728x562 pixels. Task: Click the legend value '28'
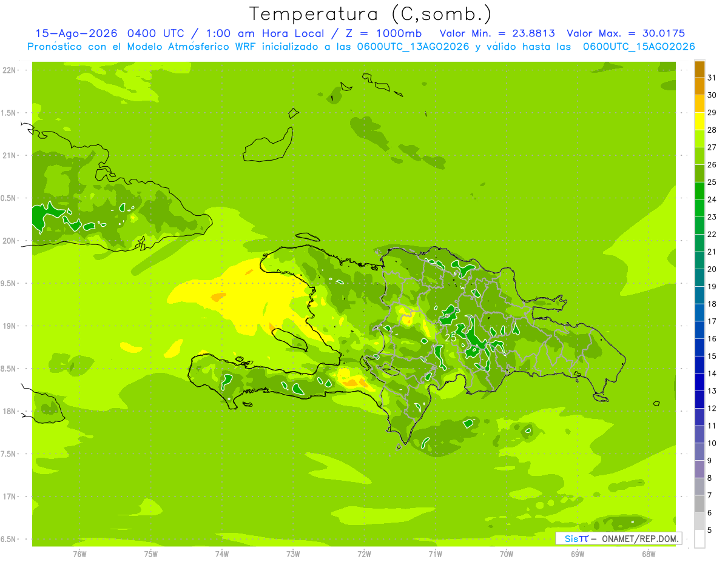(x=712, y=130)
